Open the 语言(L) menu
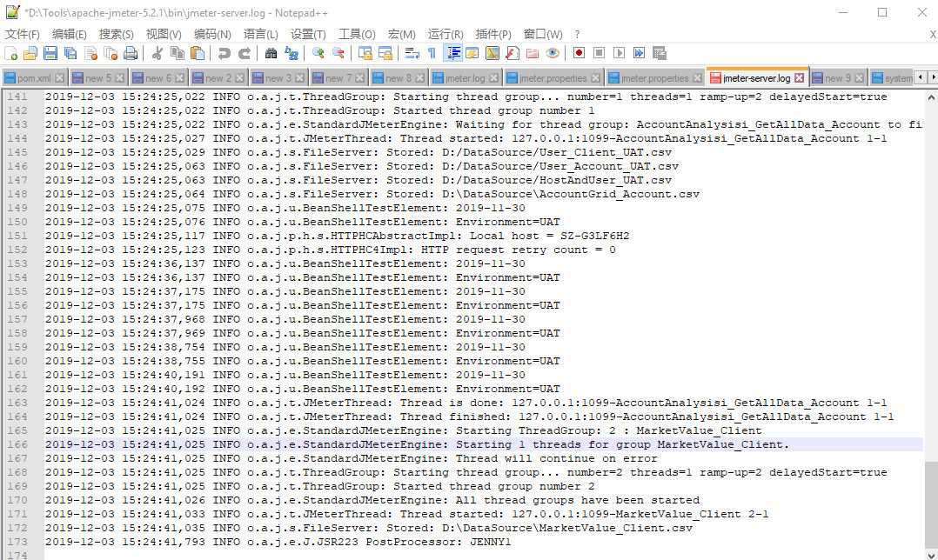Image resolution: width=938 pixels, height=560 pixels. coord(260,34)
